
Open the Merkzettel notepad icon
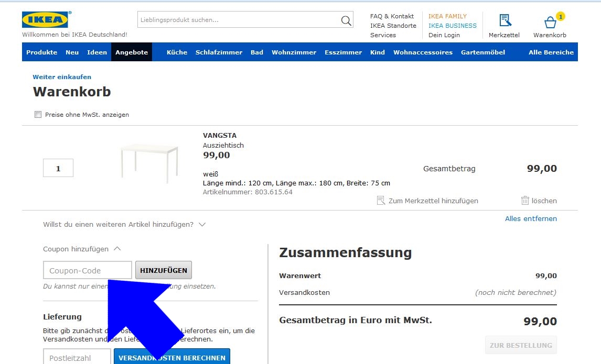[x=505, y=20]
